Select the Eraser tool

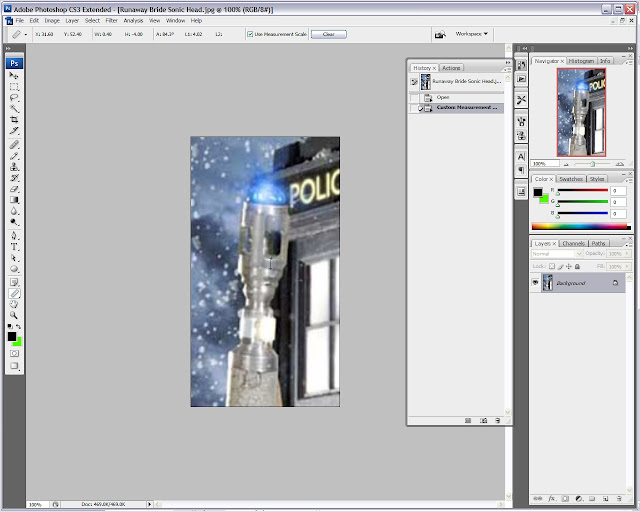click(14, 189)
